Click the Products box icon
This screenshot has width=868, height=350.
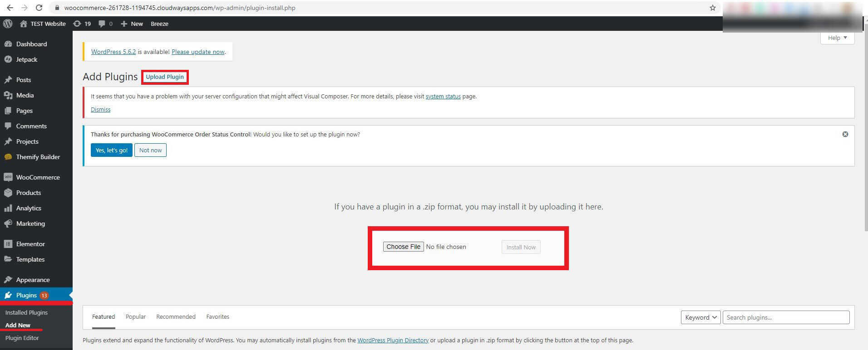tap(8, 193)
